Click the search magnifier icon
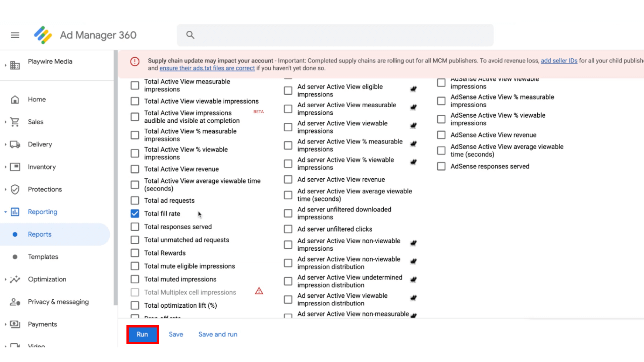Image resolution: width=644 pixels, height=362 pixels. click(190, 35)
